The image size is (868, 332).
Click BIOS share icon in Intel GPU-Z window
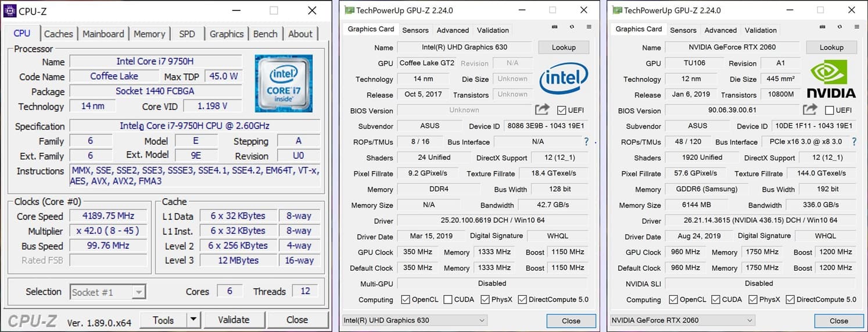coord(542,110)
